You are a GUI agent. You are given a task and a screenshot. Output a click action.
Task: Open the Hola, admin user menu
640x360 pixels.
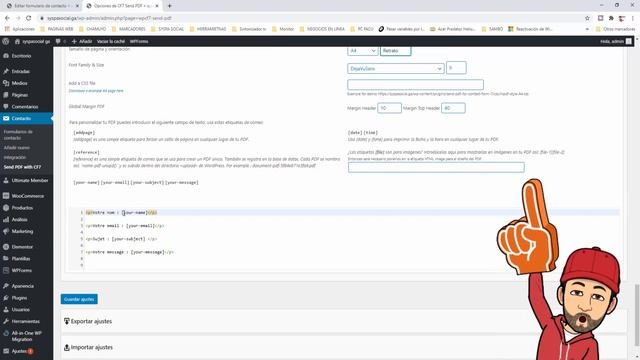(x=616, y=41)
